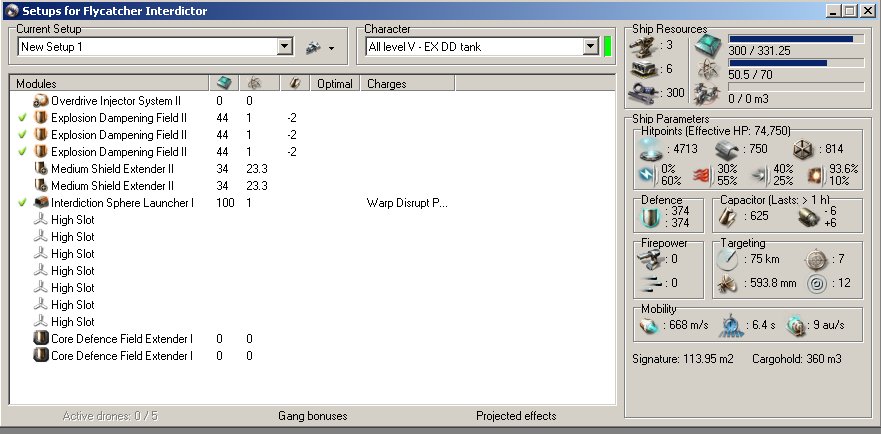Click the Active drones: 0 / 5 label
Image resolution: width=881 pixels, height=434 pixels.
point(110,416)
